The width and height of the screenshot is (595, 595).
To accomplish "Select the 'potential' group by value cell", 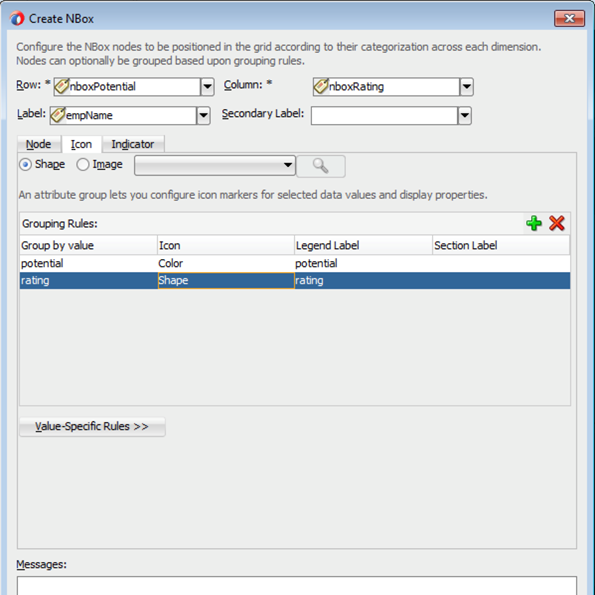I will coord(88,263).
